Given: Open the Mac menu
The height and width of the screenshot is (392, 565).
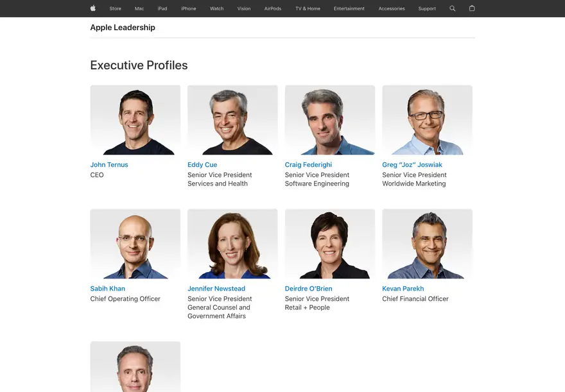Looking at the screenshot, I should pos(139,8).
